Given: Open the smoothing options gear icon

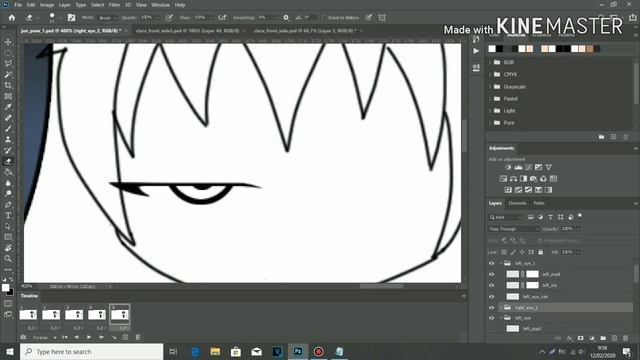Looking at the screenshot, I should 286,18.
